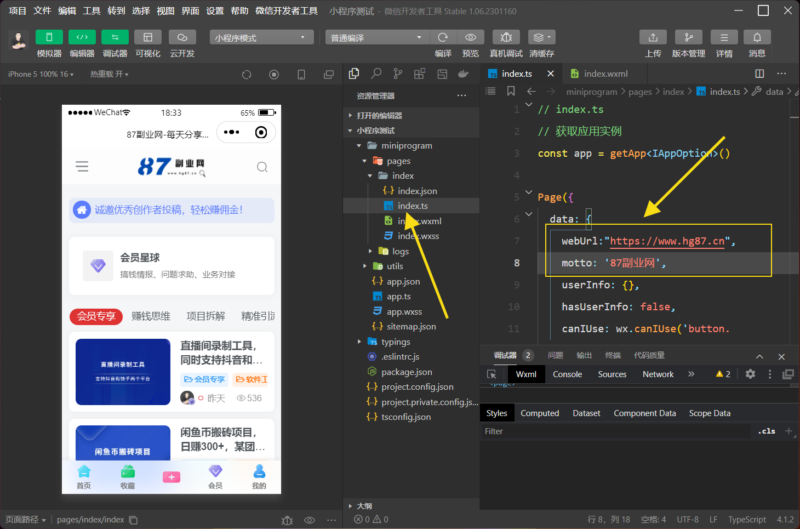Image resolution: width=800 pixels, height=529 pixels.
Task: Open version management
Action: click(688, 37)
